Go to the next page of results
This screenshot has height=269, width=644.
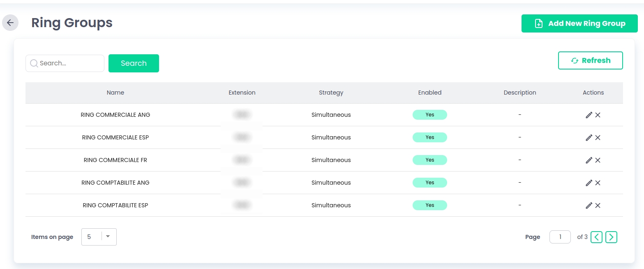611,237
